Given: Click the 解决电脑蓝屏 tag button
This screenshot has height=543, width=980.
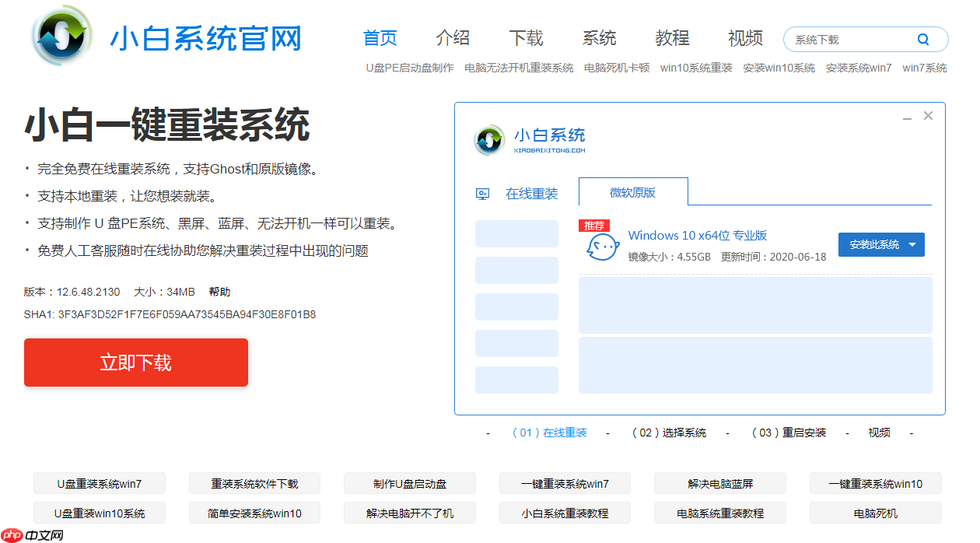Looking at the screenshot, I should [x=720, y=483].
